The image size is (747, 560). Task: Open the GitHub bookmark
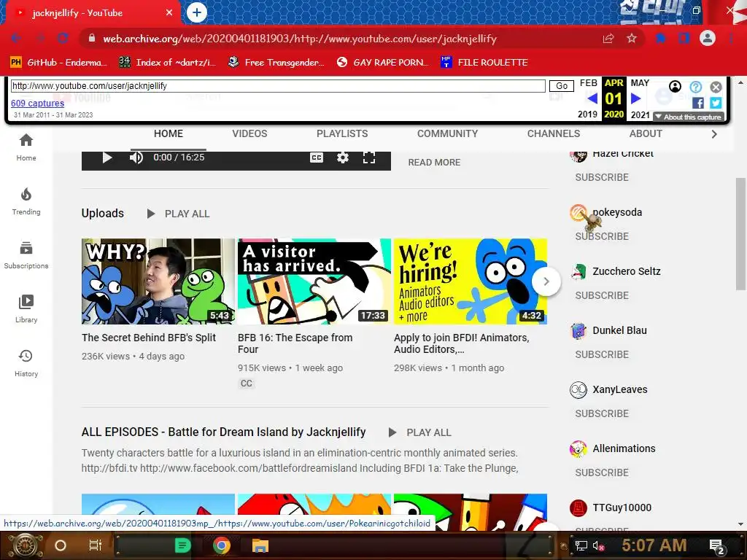pyautogui.click(x=58, y=63)
